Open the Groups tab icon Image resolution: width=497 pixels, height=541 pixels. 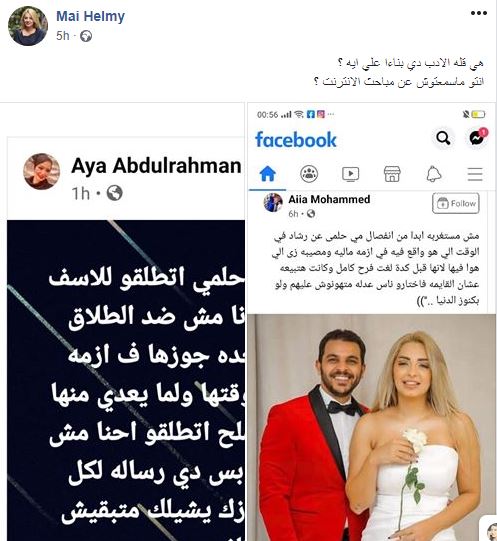point(309,174)
